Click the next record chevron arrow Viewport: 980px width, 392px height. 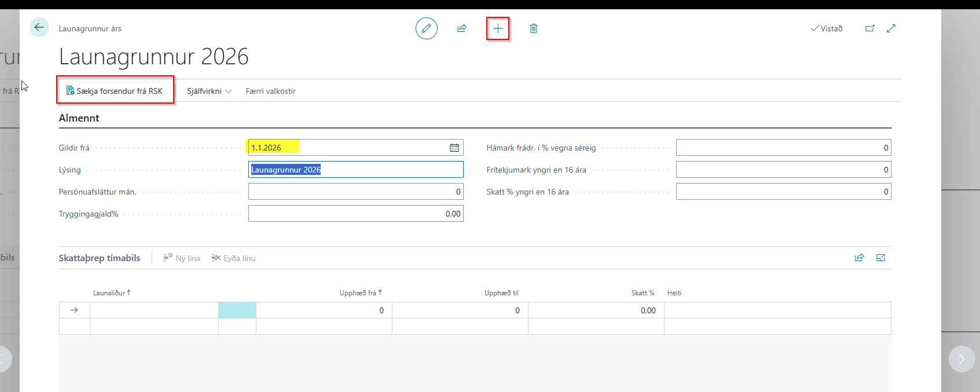pos(961,359)
